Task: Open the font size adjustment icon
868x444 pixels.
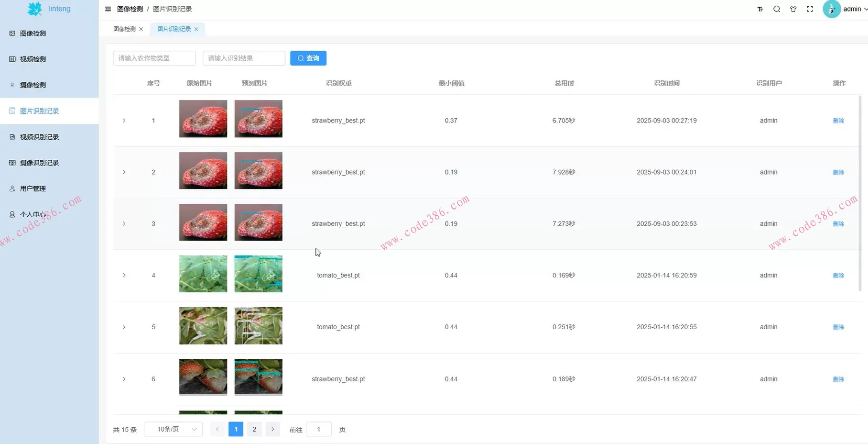Action: click(760, 9)
